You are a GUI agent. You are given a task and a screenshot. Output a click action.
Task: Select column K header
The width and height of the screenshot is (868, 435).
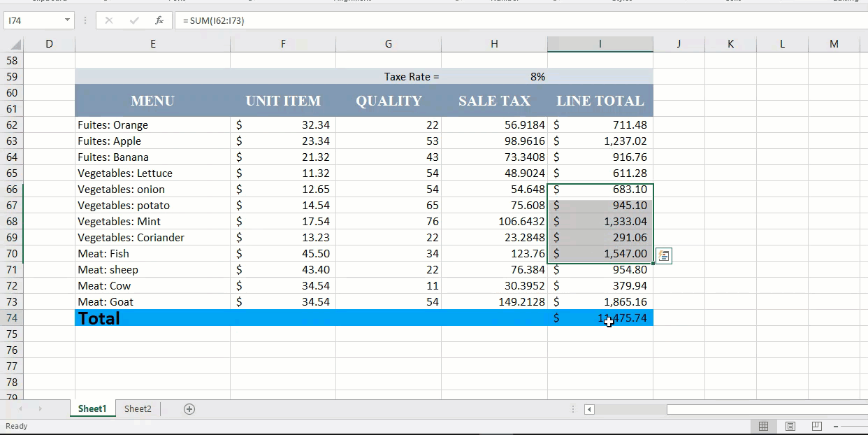tap(730, 44)
